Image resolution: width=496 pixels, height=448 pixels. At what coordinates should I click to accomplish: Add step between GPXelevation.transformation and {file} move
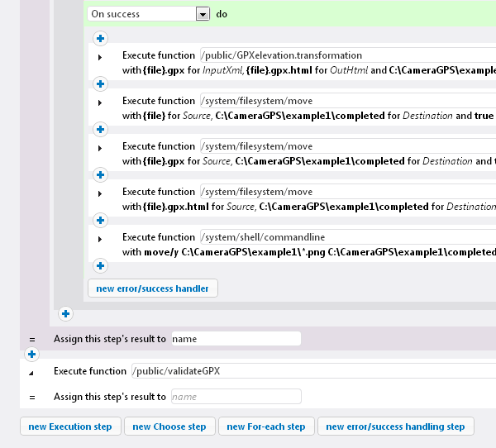(x=100, y=83)
